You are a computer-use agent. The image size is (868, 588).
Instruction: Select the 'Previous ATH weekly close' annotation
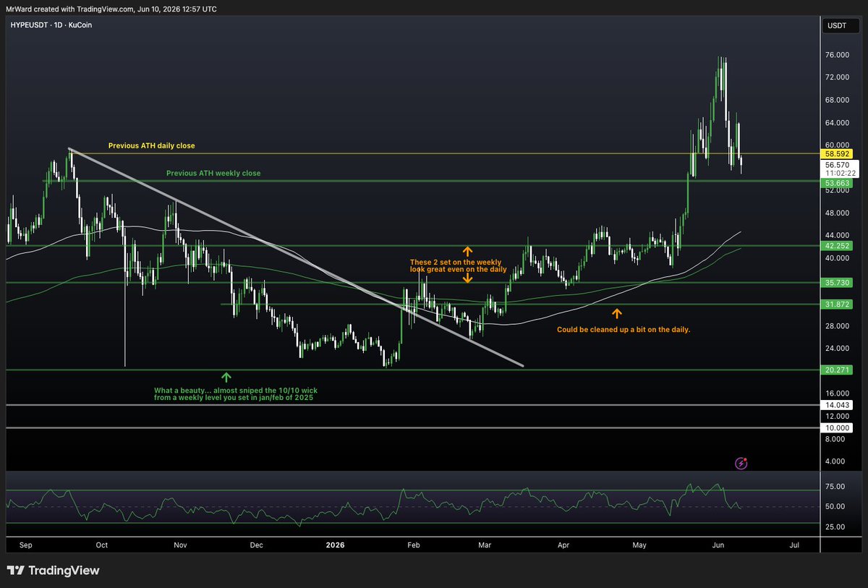(x=213, y=174)
